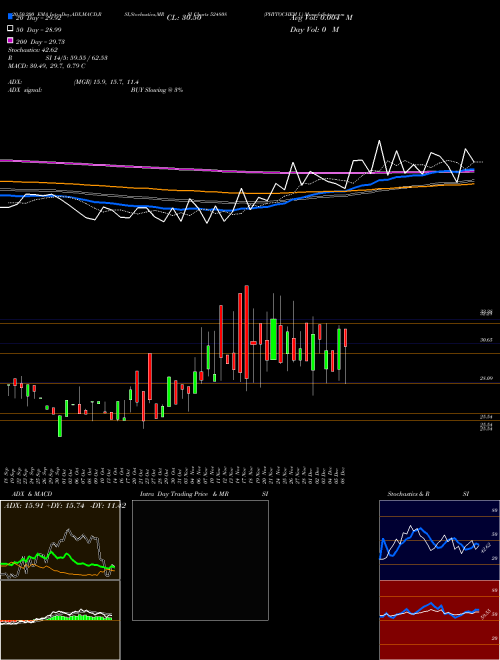The image size is (500, 660).
Task: Open the empty intraday price chart panel
Action: (200, 560)
